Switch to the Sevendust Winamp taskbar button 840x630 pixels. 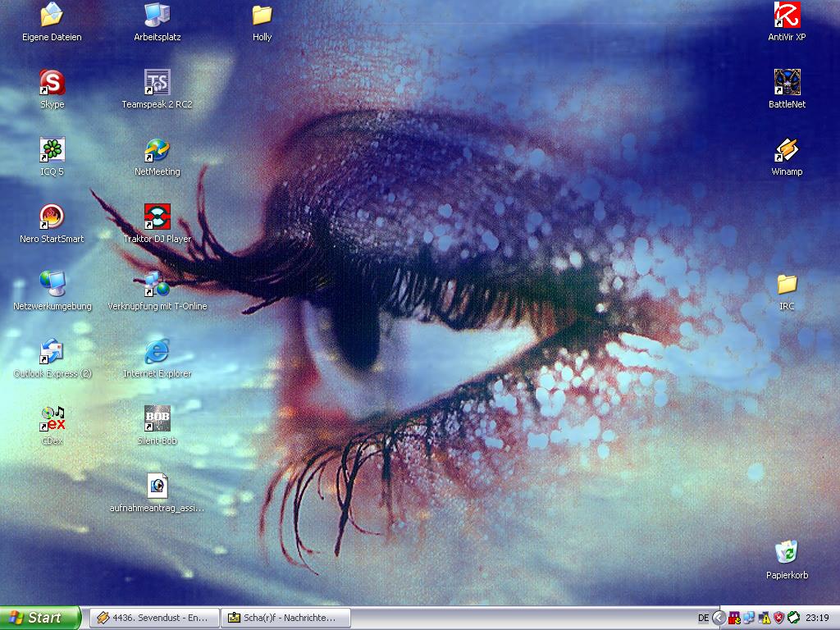154,618
